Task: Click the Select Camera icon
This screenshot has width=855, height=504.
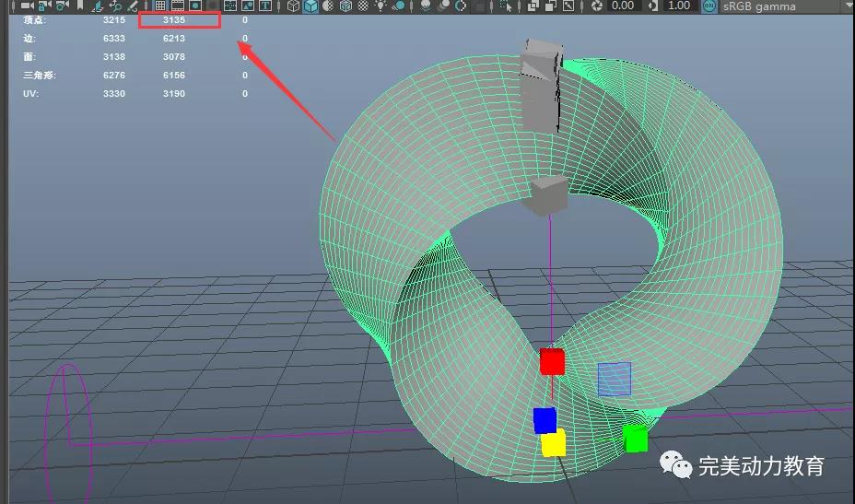Action: pyautogui.click(x=27, y=6)
